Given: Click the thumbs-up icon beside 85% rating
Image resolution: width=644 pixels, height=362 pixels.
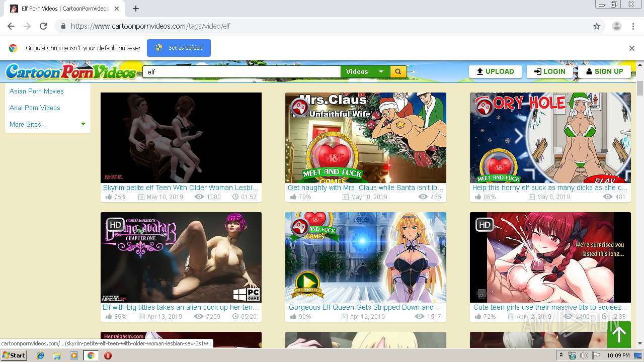Looking at the screenshot, I should pos(109,317).
